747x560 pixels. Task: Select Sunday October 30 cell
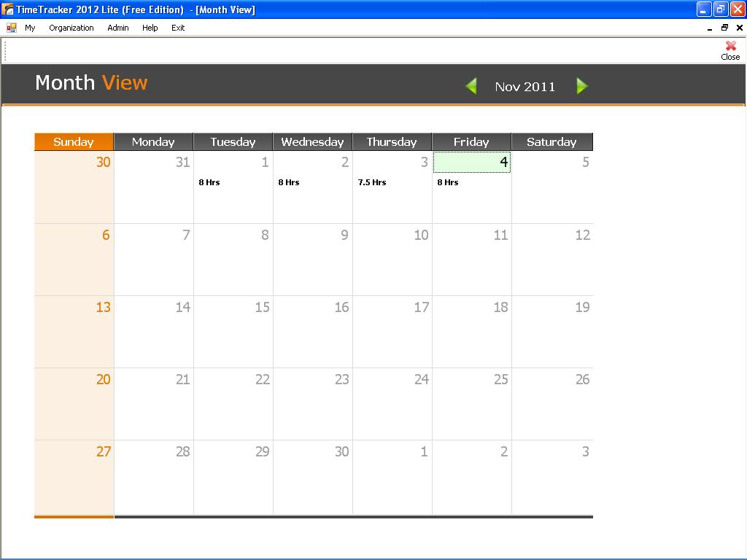click(x=74, y=187)
